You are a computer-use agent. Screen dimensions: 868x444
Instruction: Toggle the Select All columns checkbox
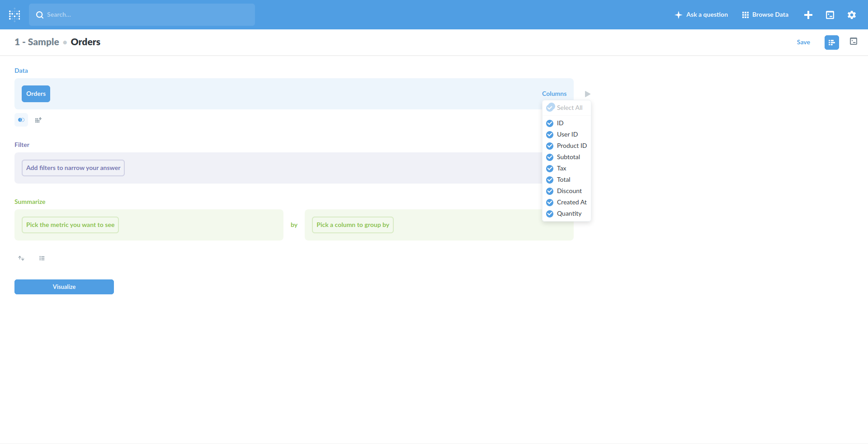point(551,107)
